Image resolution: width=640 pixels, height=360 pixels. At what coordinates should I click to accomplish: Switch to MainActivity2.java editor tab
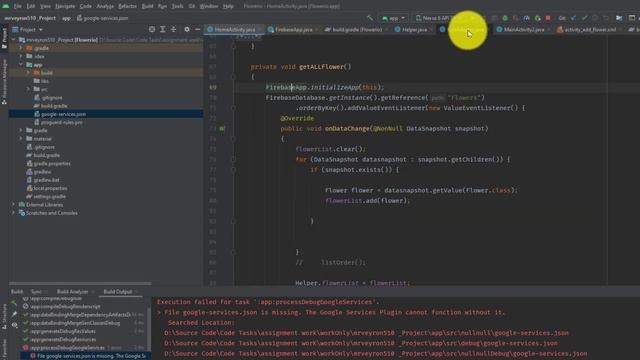(523, 29)
